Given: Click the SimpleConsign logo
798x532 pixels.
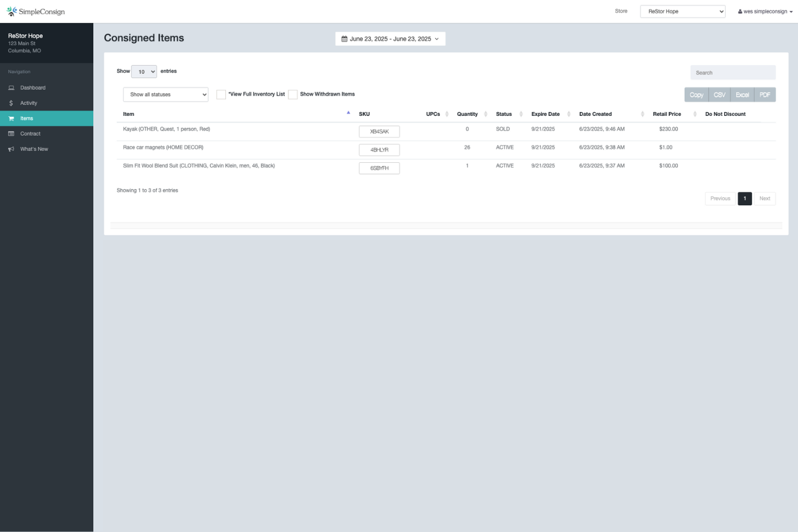Looking at the screenshot, I should [x=36, y=11].
